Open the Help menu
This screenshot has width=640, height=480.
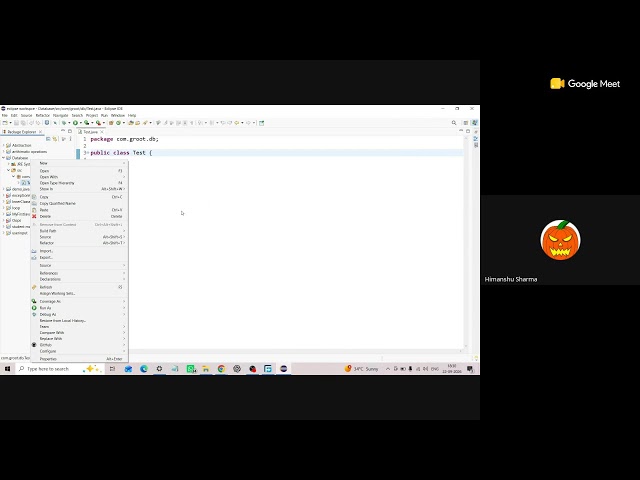(x=132, y=116)
